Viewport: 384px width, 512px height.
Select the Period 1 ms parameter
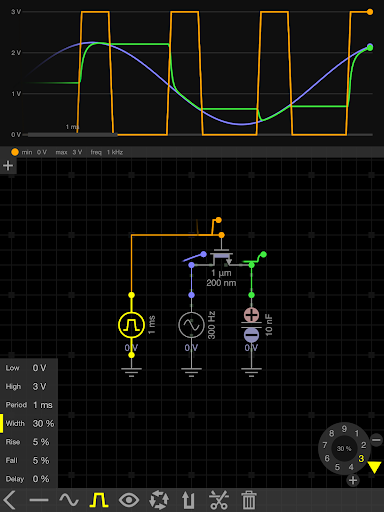[x=29, y=405]
